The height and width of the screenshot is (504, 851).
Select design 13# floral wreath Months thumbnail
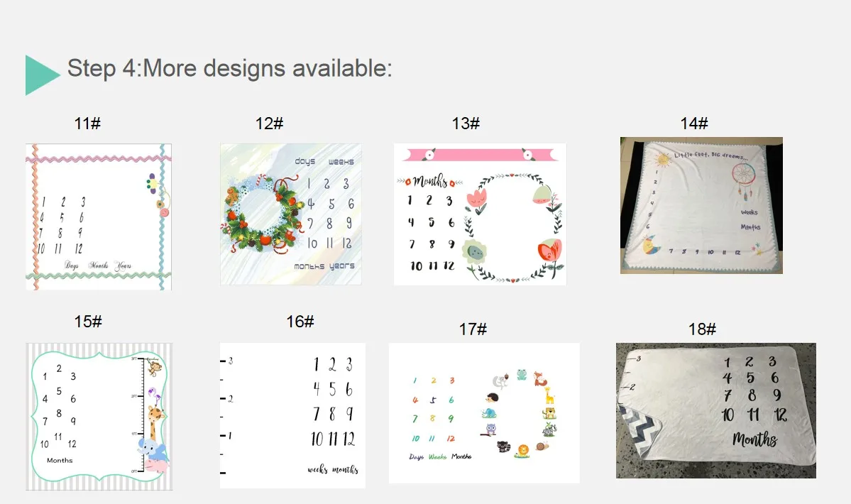point(481,214)
